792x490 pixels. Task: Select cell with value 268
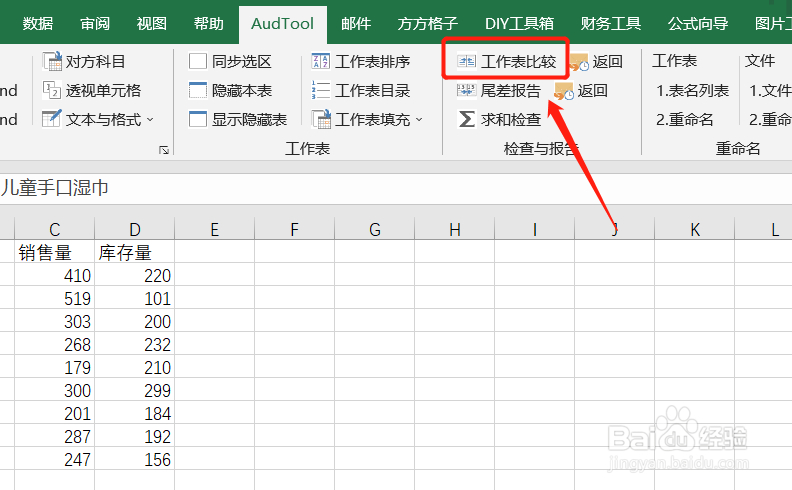(55, 344)
